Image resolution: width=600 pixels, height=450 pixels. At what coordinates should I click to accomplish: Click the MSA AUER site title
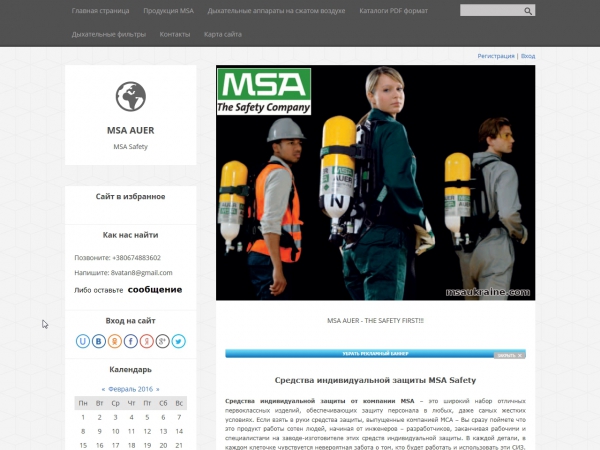[130, 130]
